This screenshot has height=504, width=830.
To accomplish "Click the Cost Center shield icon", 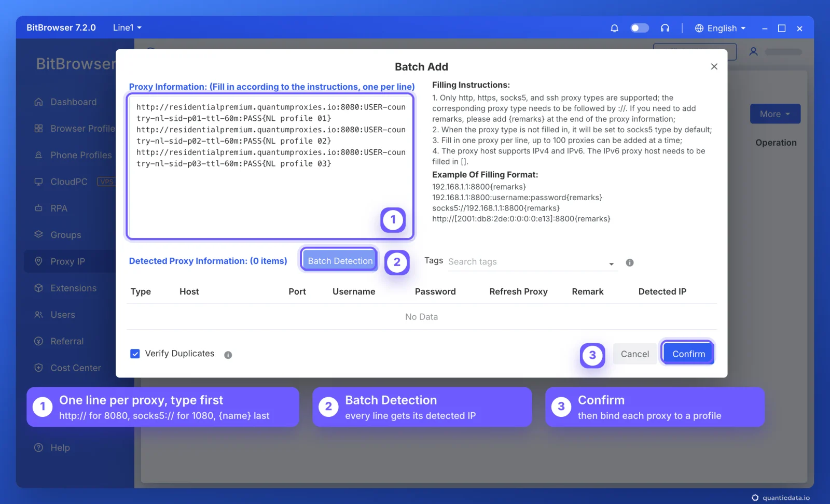I will pos(38,368).
